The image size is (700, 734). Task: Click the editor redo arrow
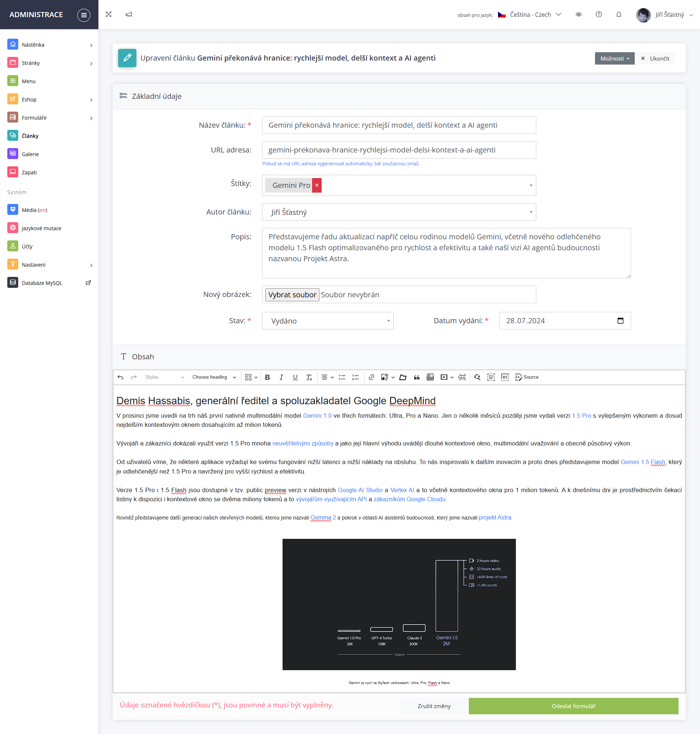[x=133, y=377]
